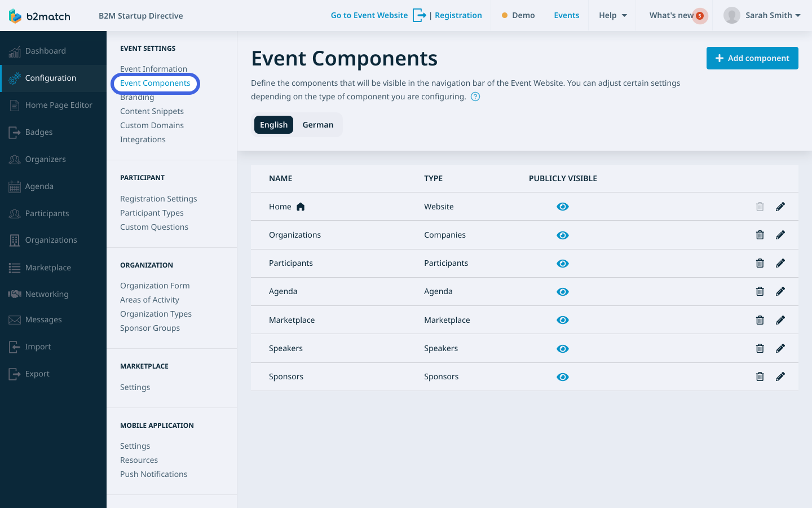Click the delete trash icon for Sponsors

760,376
